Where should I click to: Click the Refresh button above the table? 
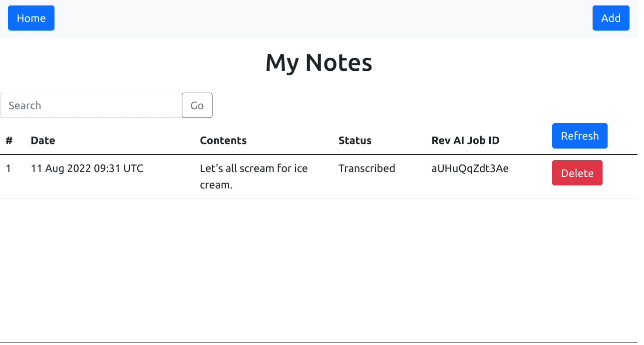[x=580, y=136]
